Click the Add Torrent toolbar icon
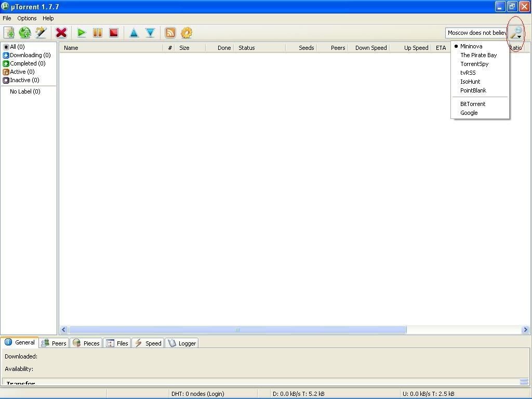 (9, 33)
